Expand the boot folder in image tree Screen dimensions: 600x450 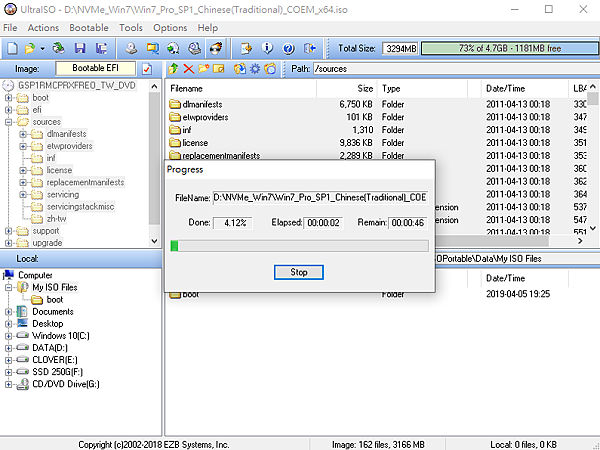(8, 98)
